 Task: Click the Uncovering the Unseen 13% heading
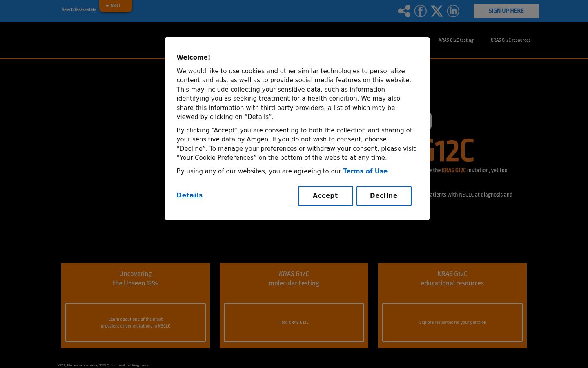coord(136,278)
